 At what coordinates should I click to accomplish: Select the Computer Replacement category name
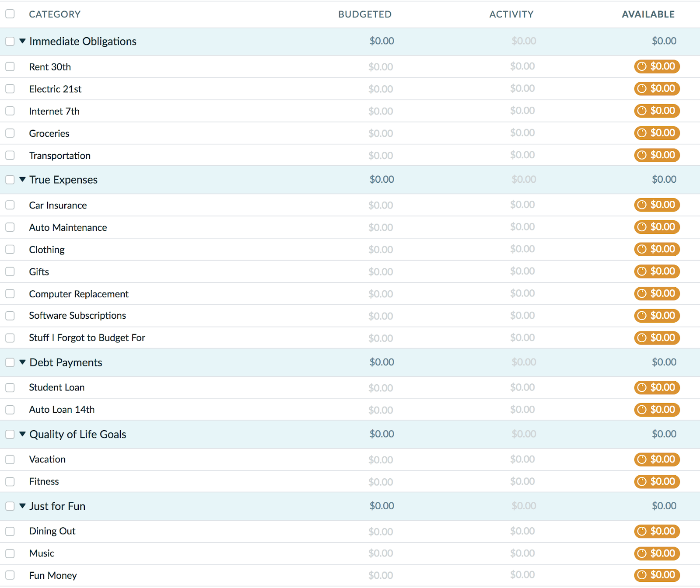[79, 294]
